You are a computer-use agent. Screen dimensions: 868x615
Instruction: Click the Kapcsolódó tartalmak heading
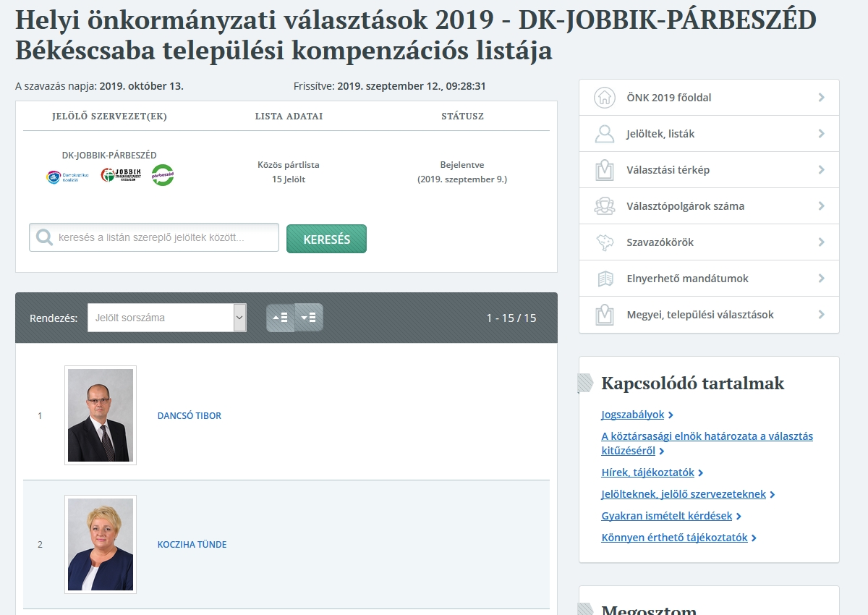click(x=693, y=383)
